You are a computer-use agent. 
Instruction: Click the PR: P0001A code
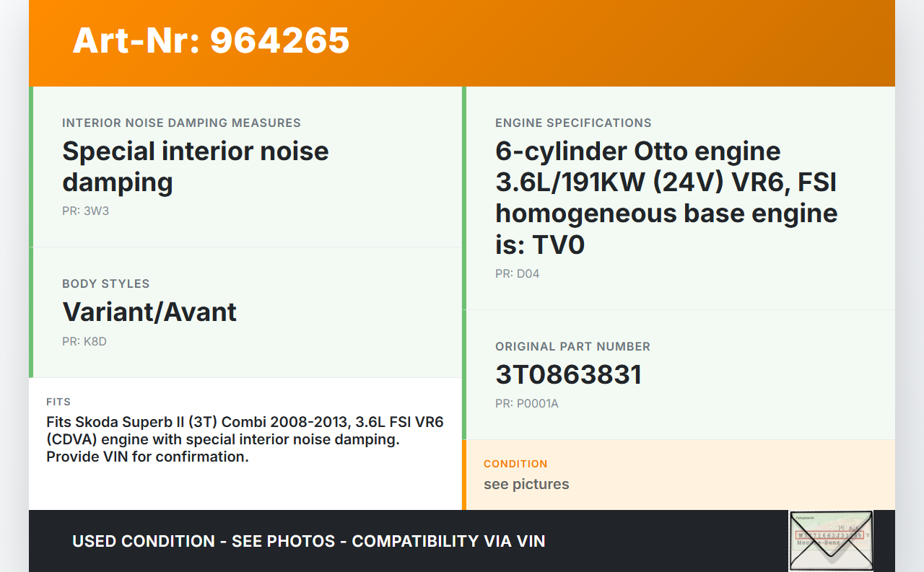coord(526,404)
